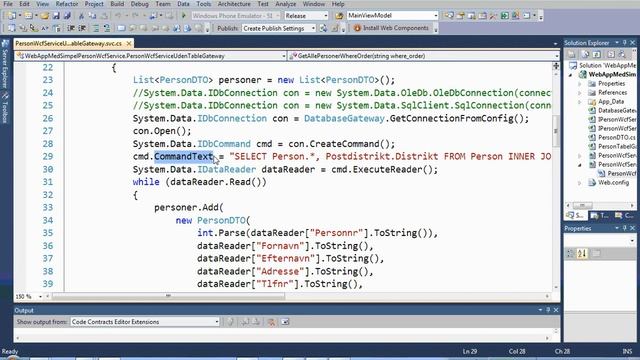Click Alphabetical sort icon in Properties panel

point(582,253)
